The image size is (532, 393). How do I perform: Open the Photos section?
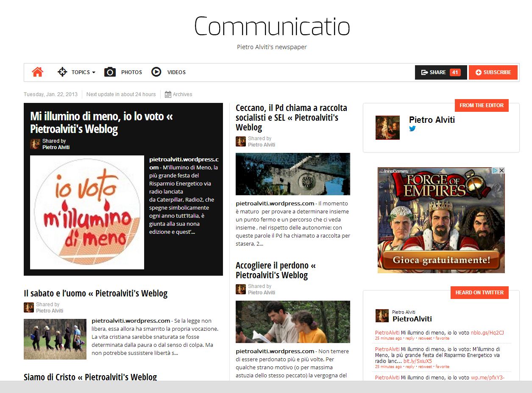(x=131, y=72)
